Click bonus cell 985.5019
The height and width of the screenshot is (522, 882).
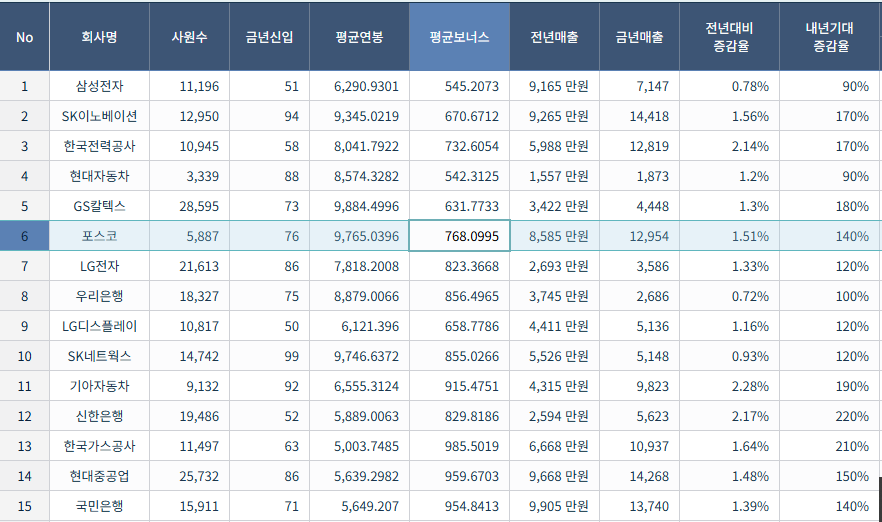pos(459,446)
